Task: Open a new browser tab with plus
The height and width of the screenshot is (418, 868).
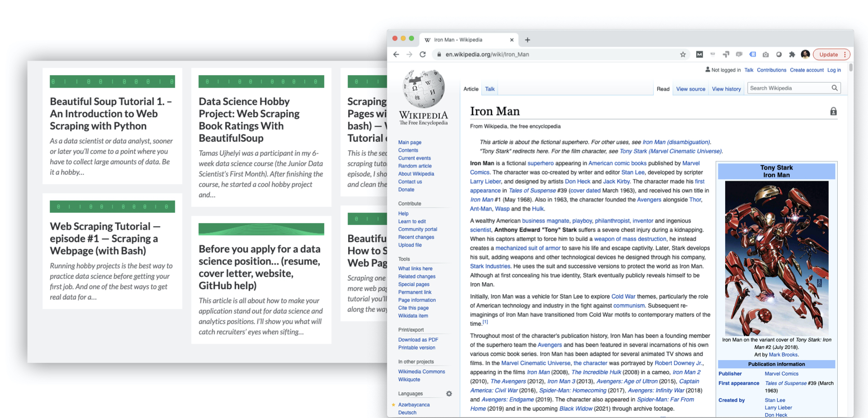Action: (x=527, y=40)
